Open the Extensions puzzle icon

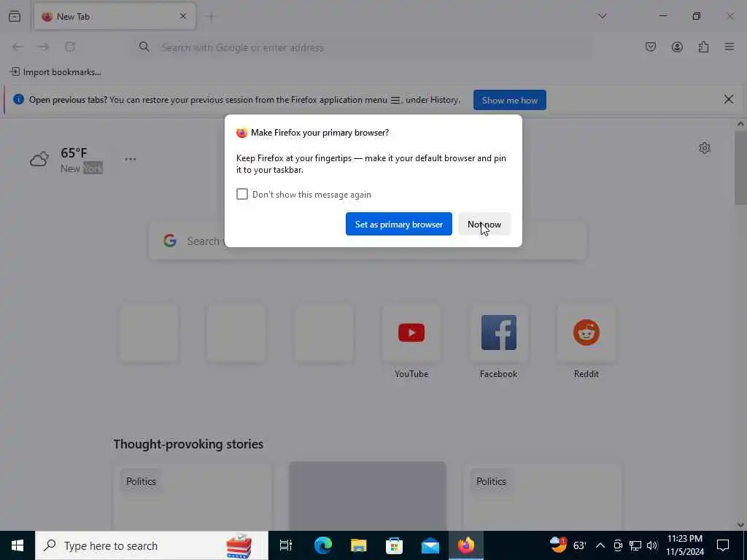click(703, 47)
